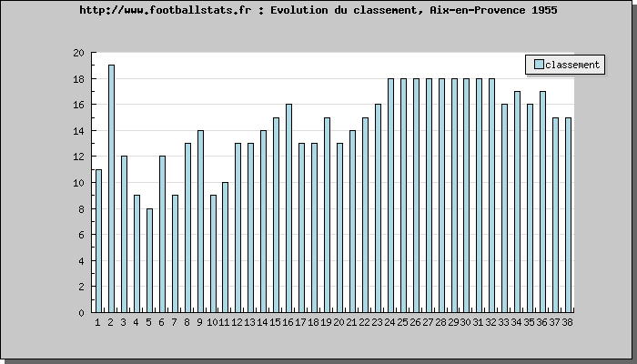Select the bar for matchday 6
The width and height of the screenshot is (637, 364).
click(162, 235)
